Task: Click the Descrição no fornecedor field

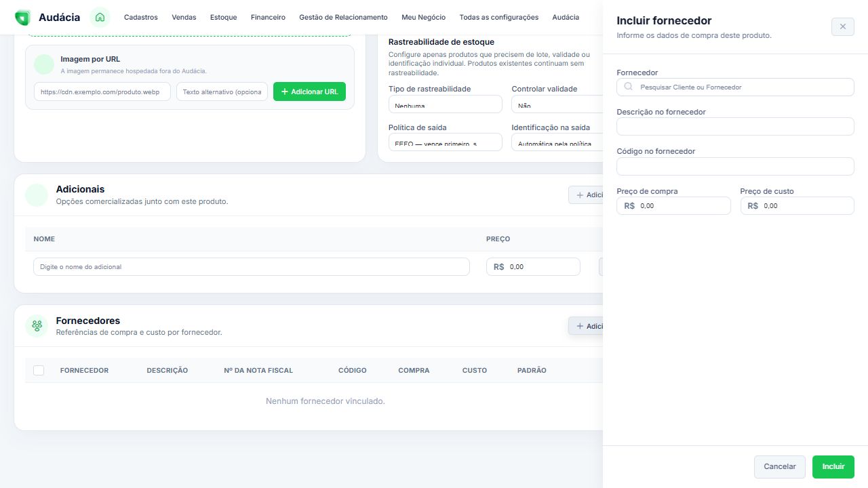Action: click(735, 127)
